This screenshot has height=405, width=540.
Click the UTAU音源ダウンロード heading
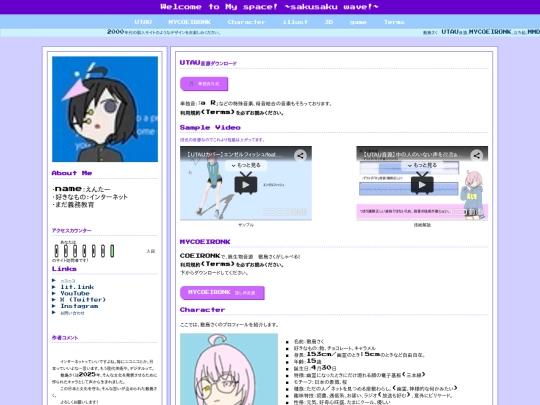click(208, 63)
